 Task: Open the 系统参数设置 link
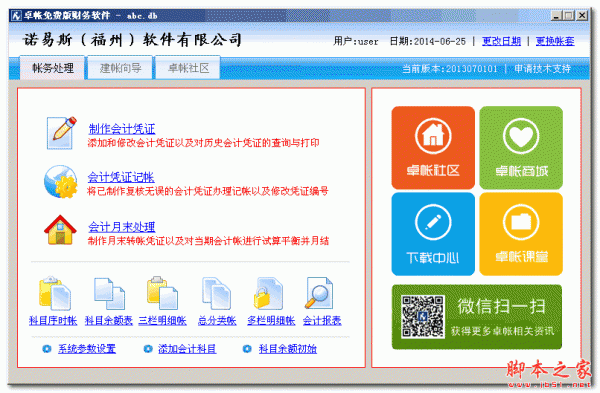87,349
